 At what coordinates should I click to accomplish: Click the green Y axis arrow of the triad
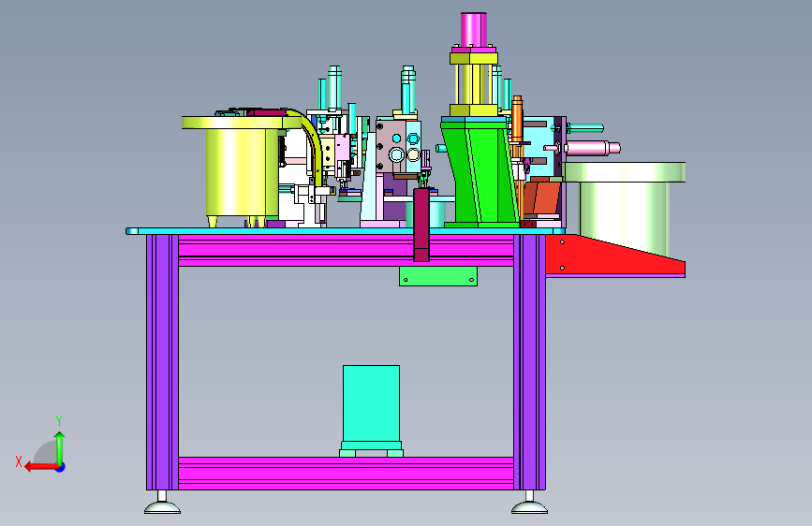60,448
